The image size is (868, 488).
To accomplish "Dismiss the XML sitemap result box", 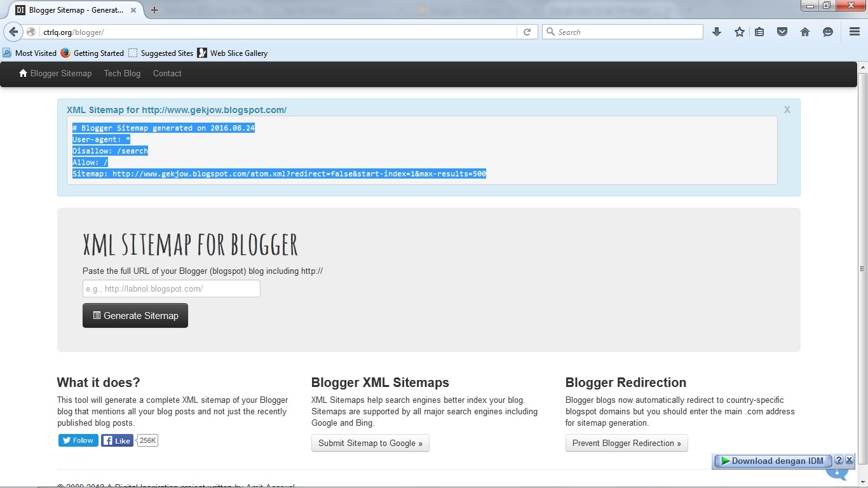I will pos(787,110).
